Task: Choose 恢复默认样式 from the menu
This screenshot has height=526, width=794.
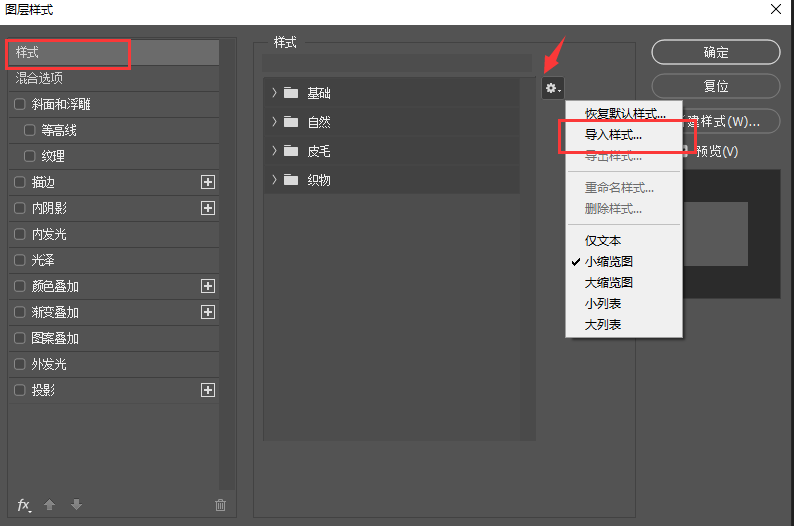Action: coord(624,114)
